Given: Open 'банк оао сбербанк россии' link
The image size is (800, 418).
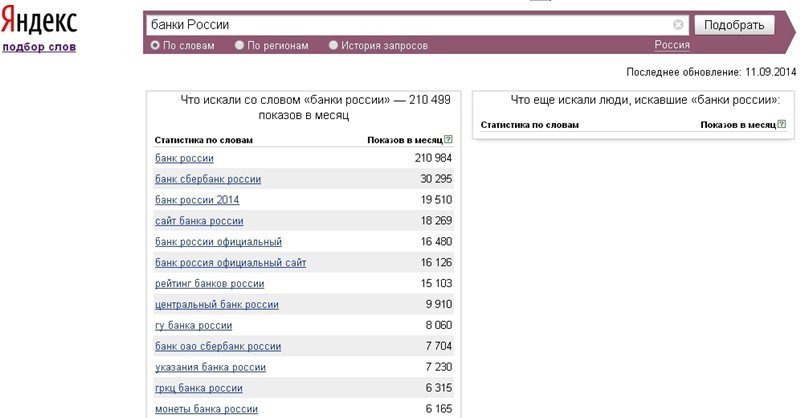Looking at the screenshot, I should coord(218,347).
